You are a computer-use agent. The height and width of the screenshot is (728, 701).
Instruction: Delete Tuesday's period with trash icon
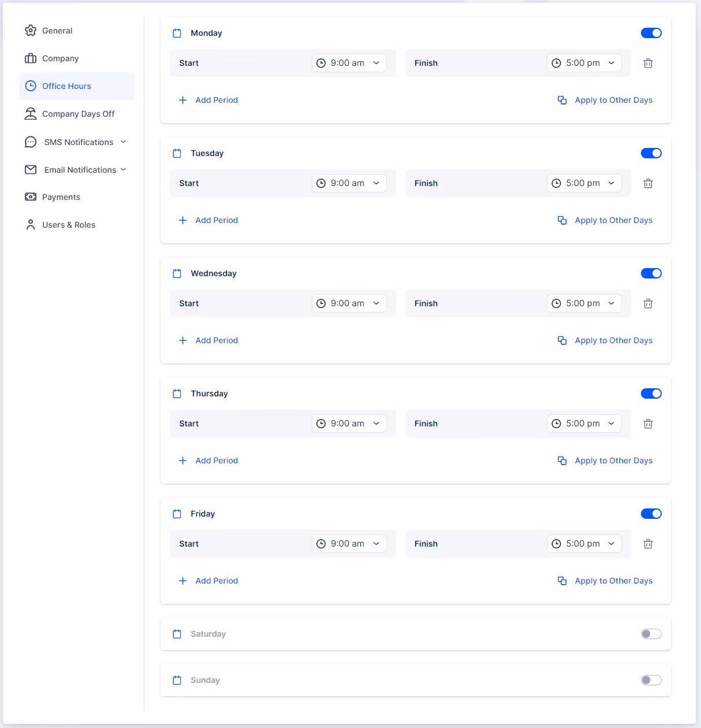(x=648, y=183)
